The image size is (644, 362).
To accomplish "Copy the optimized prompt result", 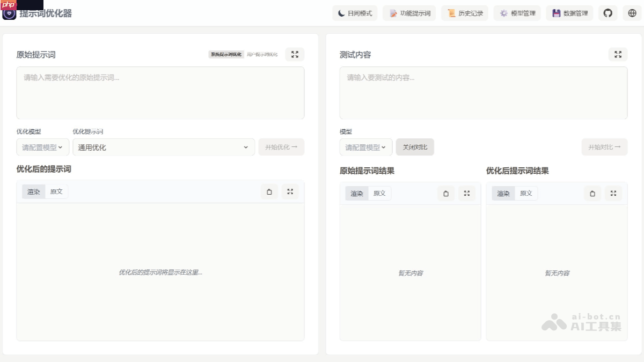I will click(x=269, y=191).
